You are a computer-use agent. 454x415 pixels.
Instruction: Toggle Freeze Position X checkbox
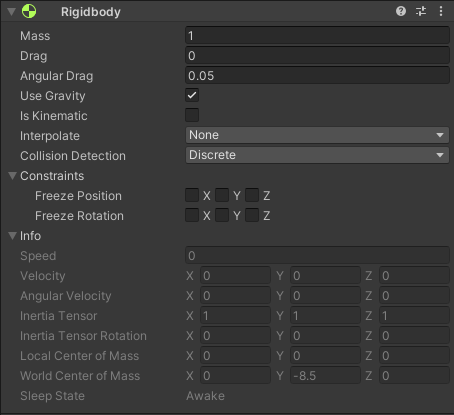[x=192, y=195]
